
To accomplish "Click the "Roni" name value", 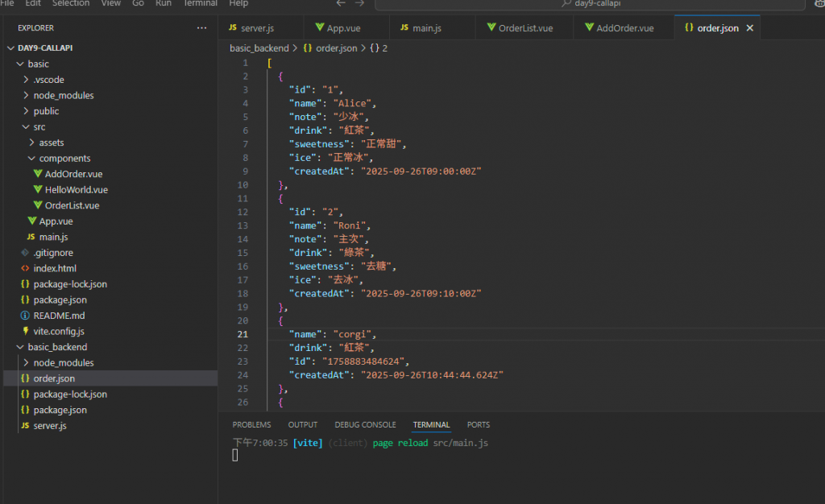I will 350,225.
